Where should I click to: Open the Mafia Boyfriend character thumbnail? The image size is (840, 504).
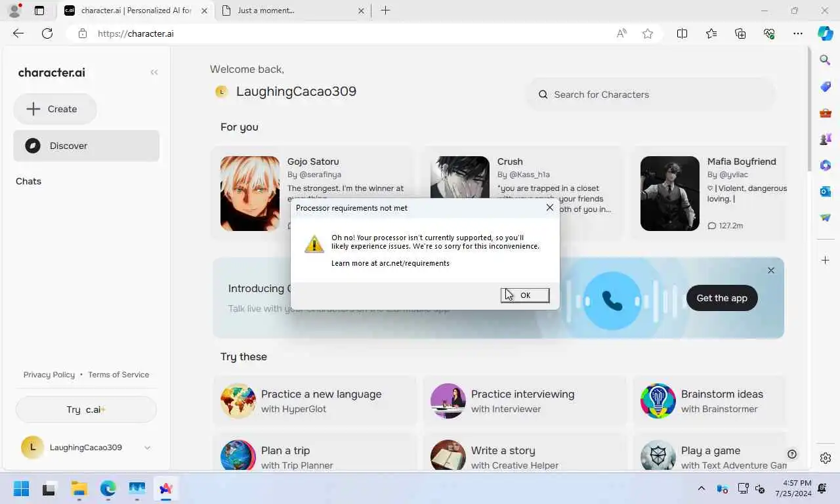click(670, 194)
